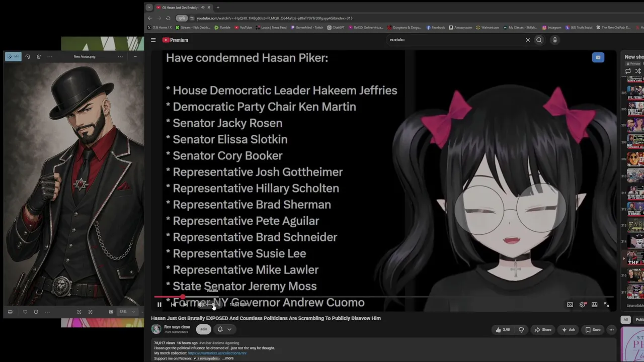Toggle playlist shuffle
The height and width of the screenshot is (362, 644).
638,71
